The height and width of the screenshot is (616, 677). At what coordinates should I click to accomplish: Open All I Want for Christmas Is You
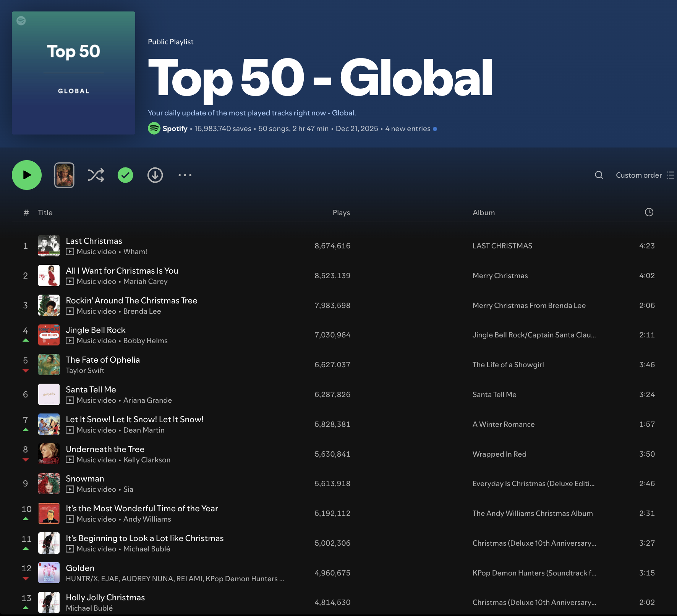[122, 271]
